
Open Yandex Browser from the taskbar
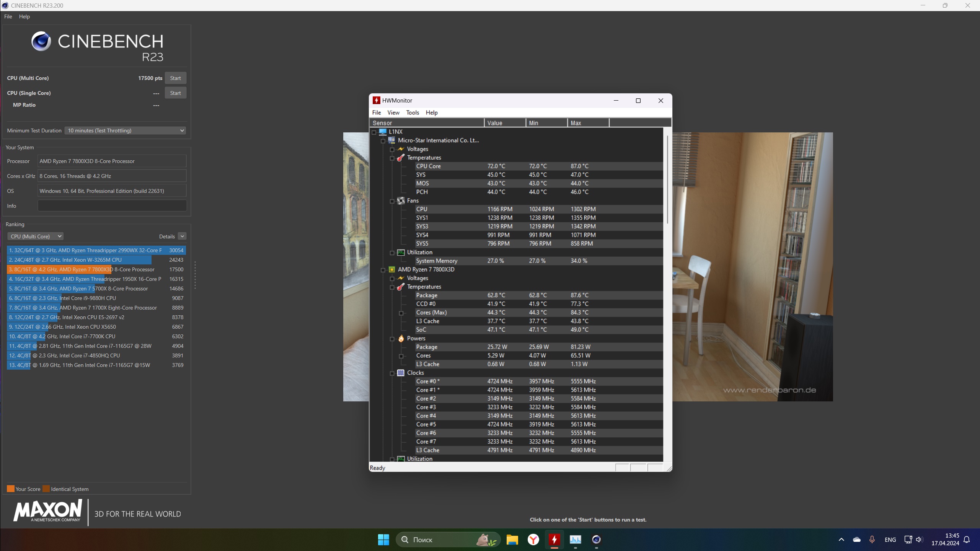[x=533, y=540]
